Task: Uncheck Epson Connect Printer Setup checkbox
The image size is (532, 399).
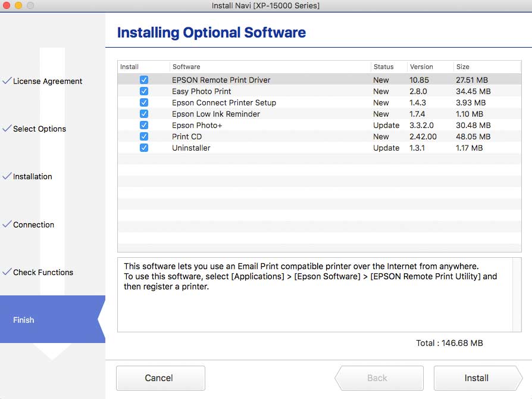Action: (x=144, y=102)
